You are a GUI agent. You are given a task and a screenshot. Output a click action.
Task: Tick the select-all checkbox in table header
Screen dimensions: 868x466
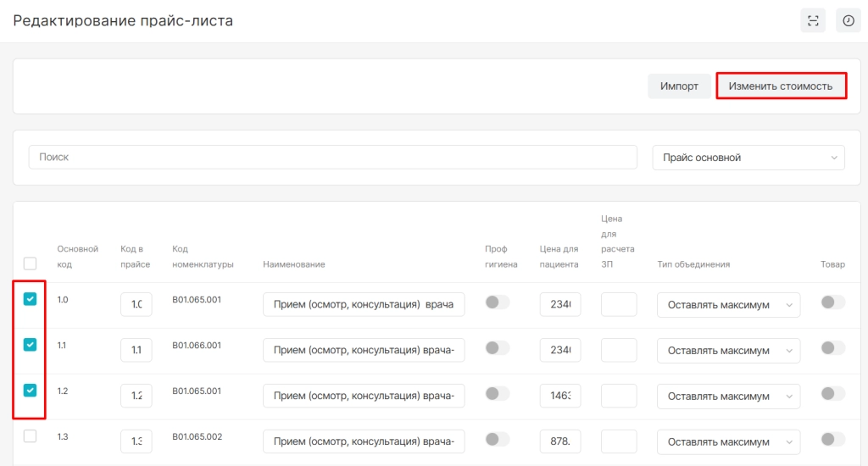(x=30, y=264)
